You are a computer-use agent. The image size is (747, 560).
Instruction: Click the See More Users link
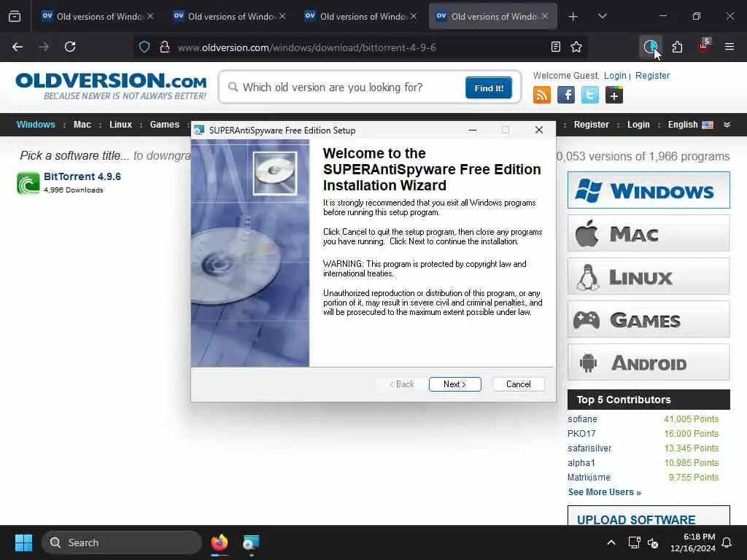tap(605, 492)
